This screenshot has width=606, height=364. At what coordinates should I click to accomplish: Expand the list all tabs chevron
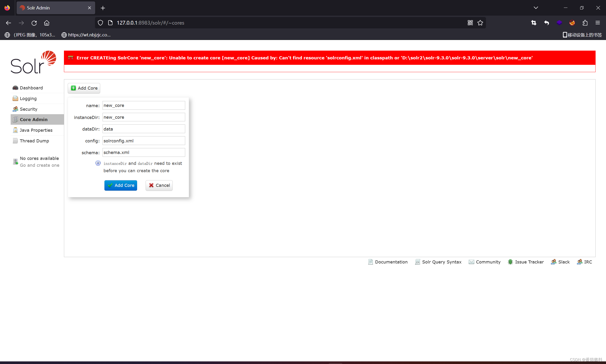pos(536,8)
